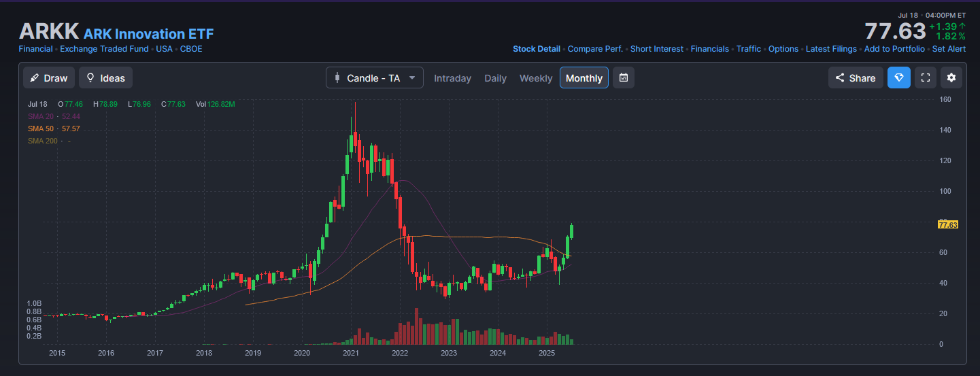Open the CBOE exchange link
This screenshot has width=980, height=376.
[x=191, y=49]
